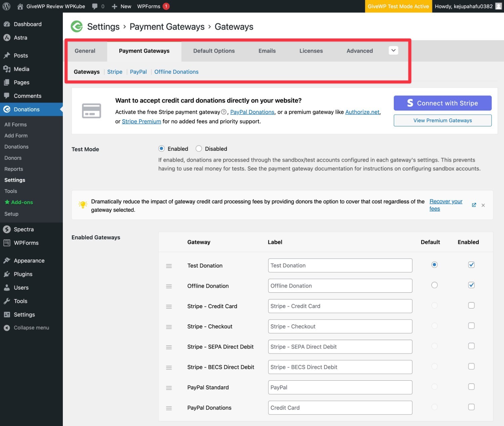Viewport: 504px width, 426px height.
Task: Click the Connect with Stripe button
Action: click(x=443, y=103)
